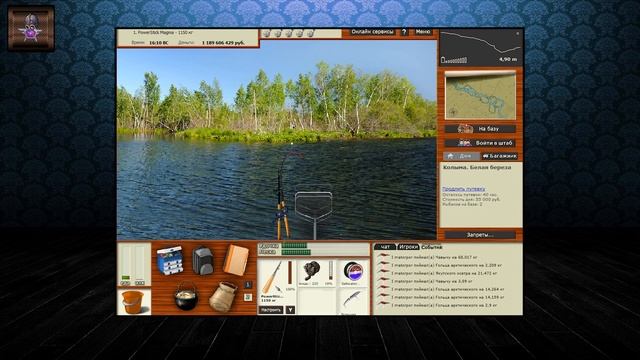Open the black cooking pot with bait

coord(186,297)
